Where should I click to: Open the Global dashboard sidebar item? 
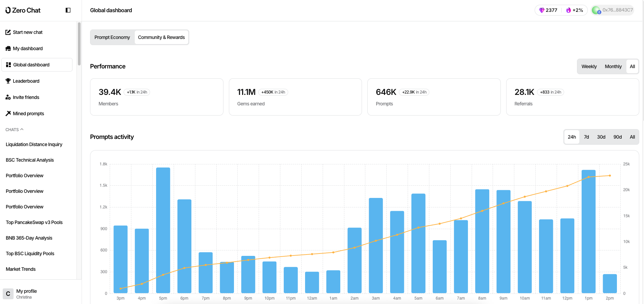(37, 65)
